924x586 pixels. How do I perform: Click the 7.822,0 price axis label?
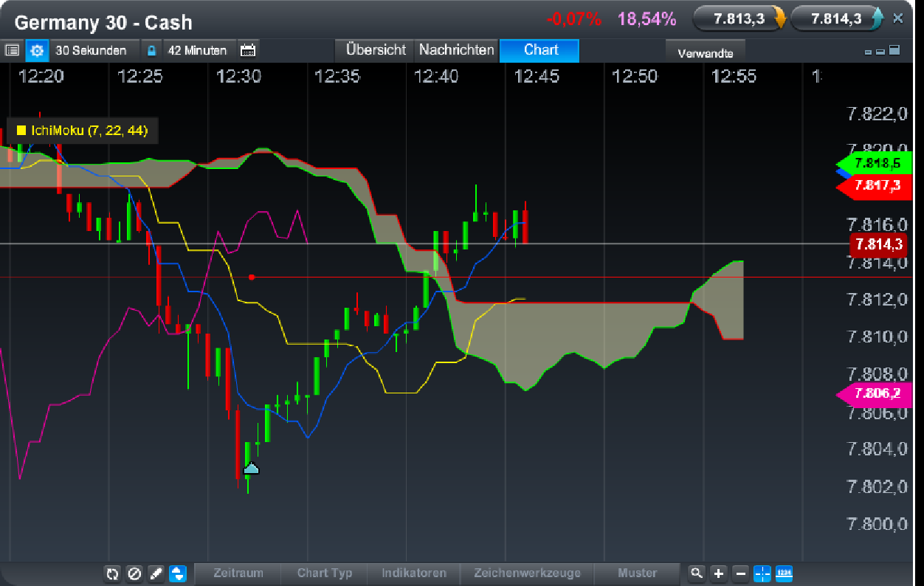[x=877, y=114]
